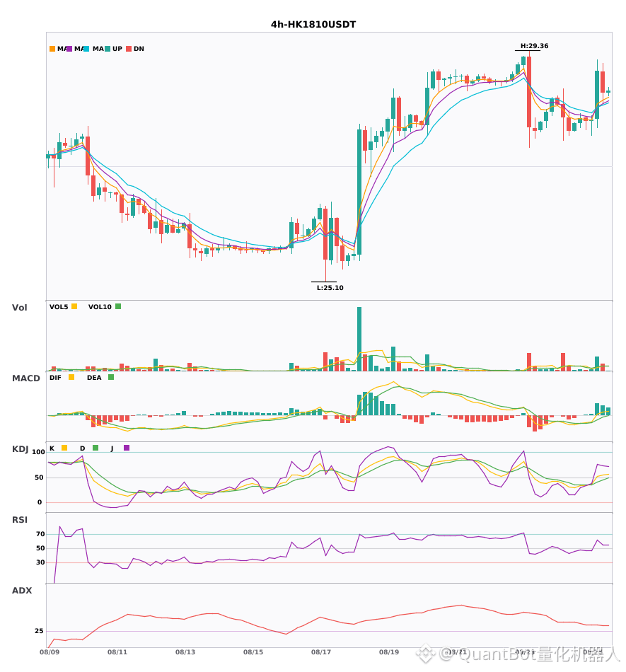Image resolution: width=626 pixels, height=672 pixels.
Task: Click the purple MA legend swatch
Action: pos(69,49)
